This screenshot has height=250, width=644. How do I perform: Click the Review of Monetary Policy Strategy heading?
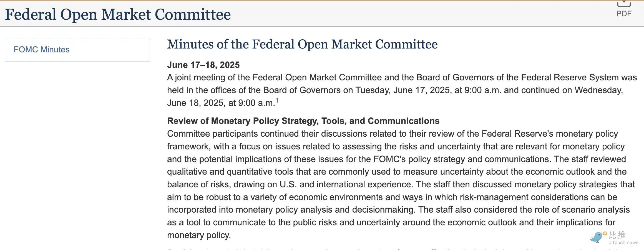(303, 121)
